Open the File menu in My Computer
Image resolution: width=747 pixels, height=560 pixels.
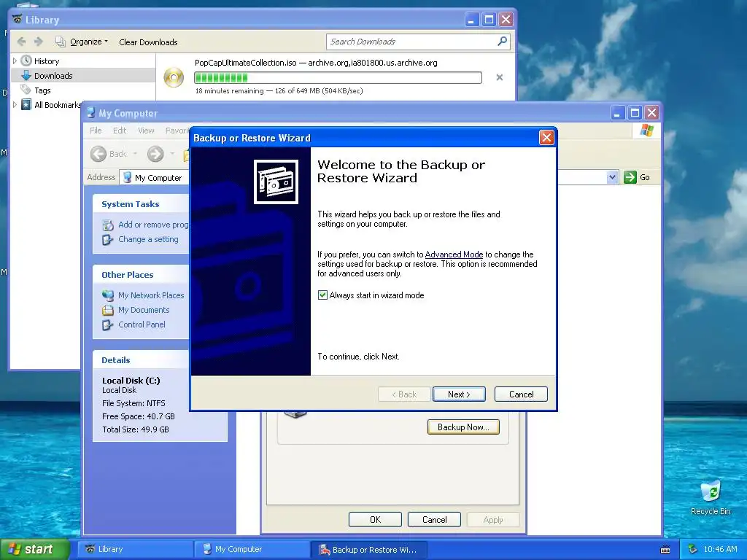[x=96, y=131]
